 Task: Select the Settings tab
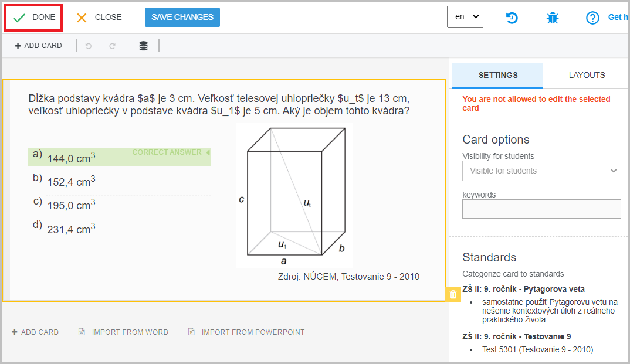498,75
